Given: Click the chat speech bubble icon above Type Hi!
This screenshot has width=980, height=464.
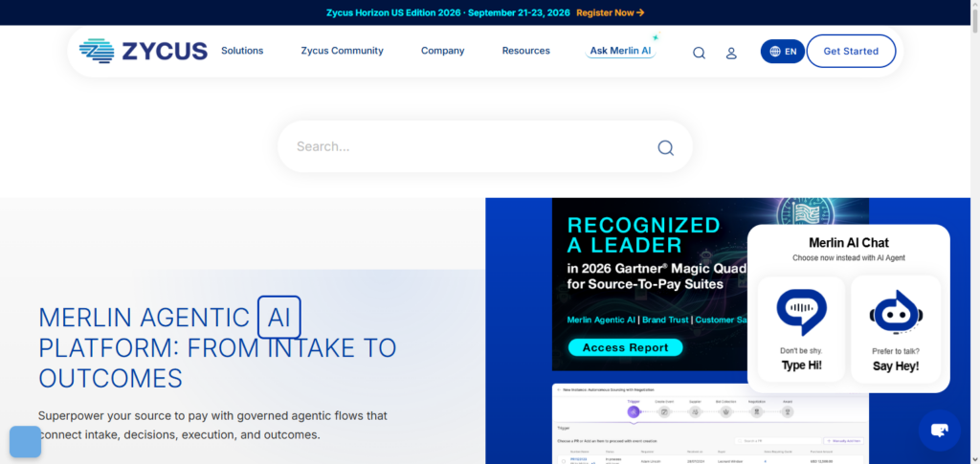Looking at the screenshot, I should [x=801, y=312].
